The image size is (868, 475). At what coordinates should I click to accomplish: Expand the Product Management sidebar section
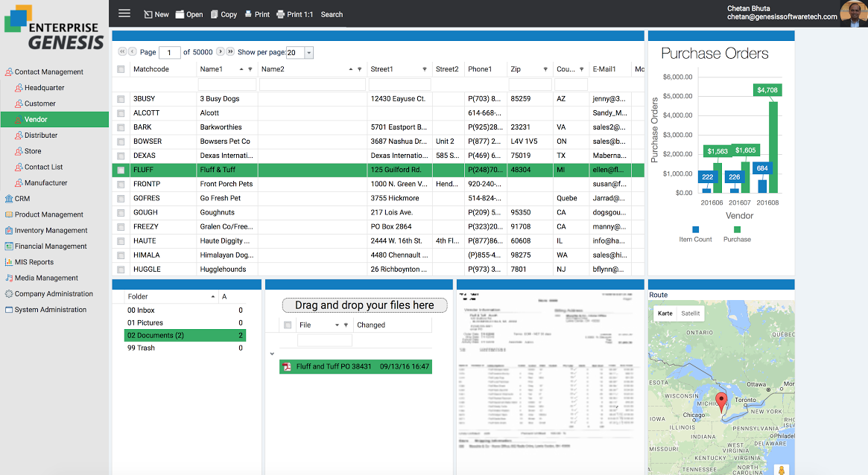48,214
